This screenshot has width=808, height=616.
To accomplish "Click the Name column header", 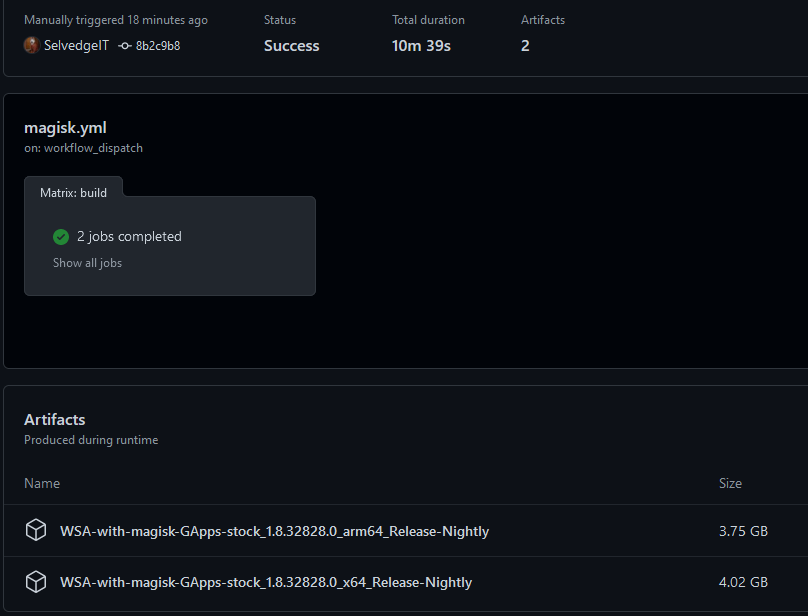I will (42, 483).
